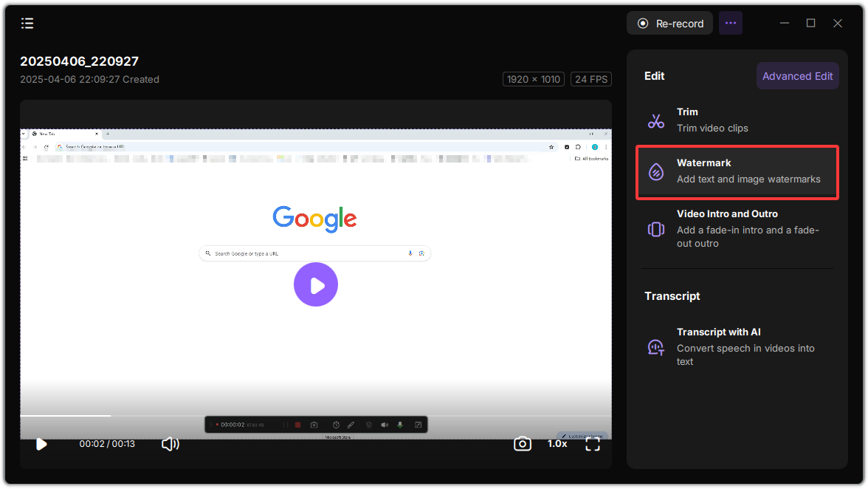The width and height of the screenshot is (868, 489).
Task: Enter fullscreen video mode
Action: 593,444
